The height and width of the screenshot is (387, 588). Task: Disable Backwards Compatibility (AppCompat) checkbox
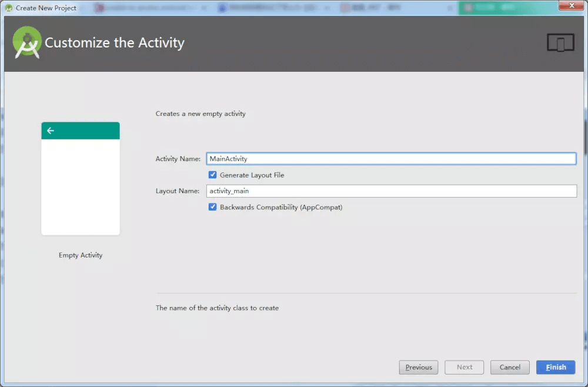tap(213, 207)
